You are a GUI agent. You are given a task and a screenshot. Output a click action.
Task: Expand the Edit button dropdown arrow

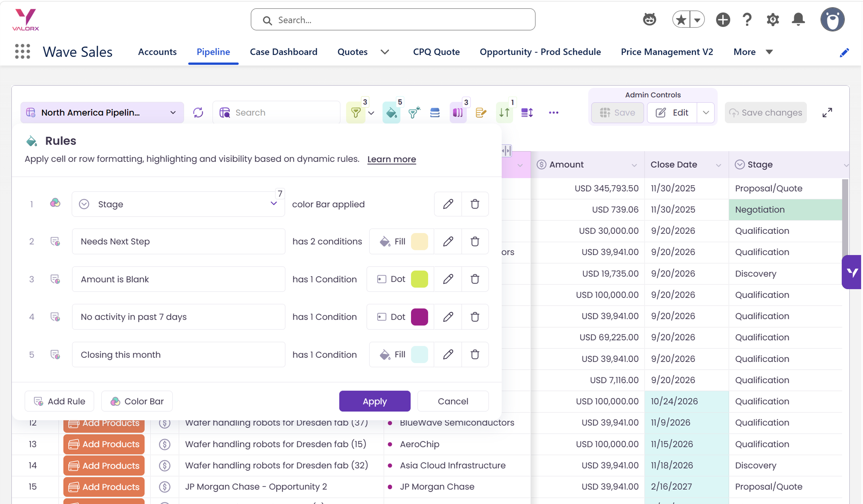(x=706, y=113)
